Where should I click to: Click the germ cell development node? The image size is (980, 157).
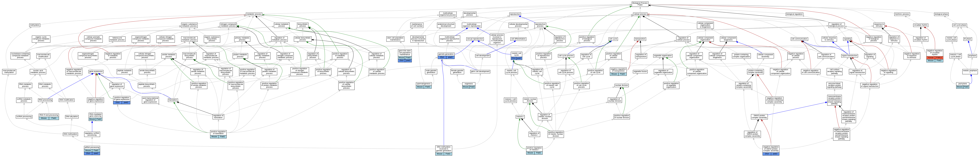[480, 71]
